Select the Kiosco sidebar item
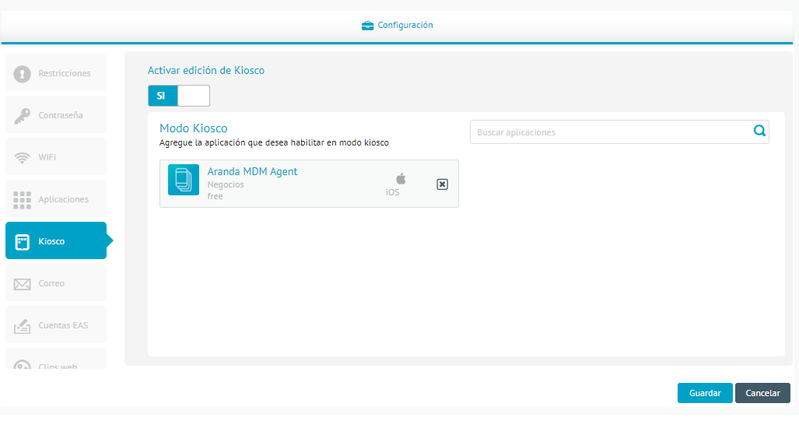Image resolution: width=799 pixels, height=421 pixels. click(x=56, y=241)
